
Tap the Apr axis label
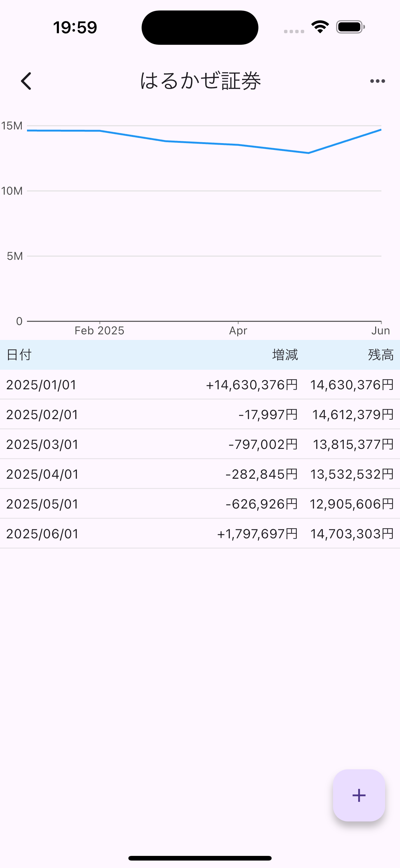point(238,331)
